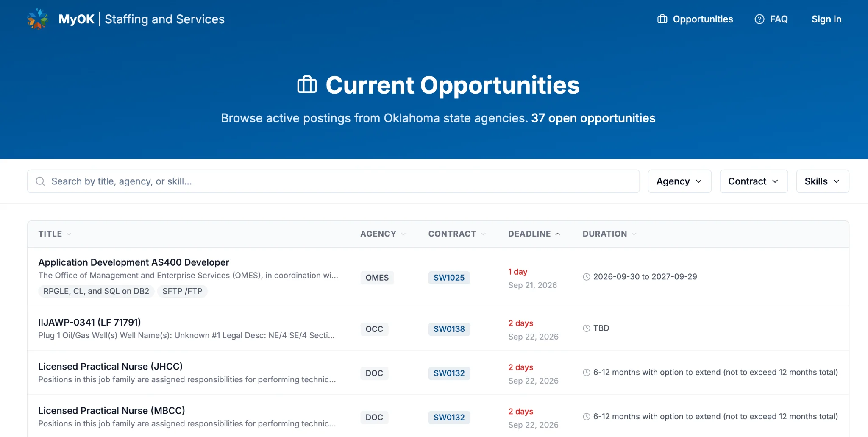Image resolution: width=868 pixels, height=437 pixels.
Task: Sort table by TITLE column header
Action: pos(55,234)
